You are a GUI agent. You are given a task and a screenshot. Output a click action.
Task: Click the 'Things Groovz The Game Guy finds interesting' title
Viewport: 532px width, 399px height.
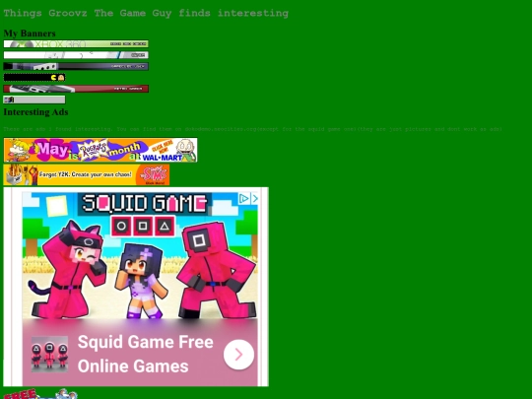point(146,13)
